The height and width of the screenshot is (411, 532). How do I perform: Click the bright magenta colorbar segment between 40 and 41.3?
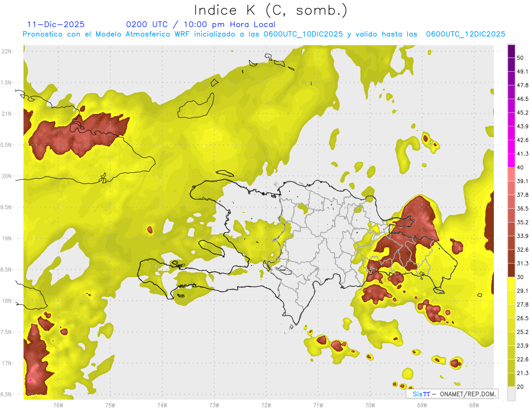pyautogui.click(x=511, y=160)
